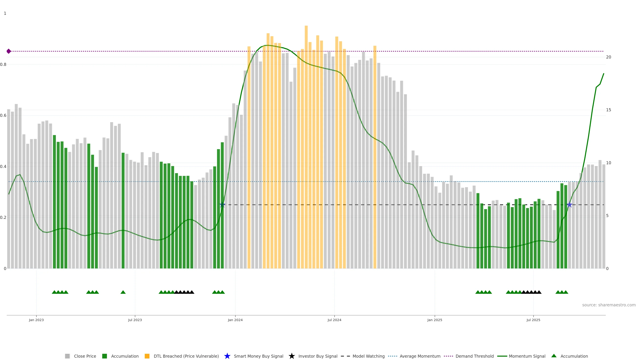Click the source: sharemaestro.com text
Screen dimensions: 644x362
pos(609,305)
